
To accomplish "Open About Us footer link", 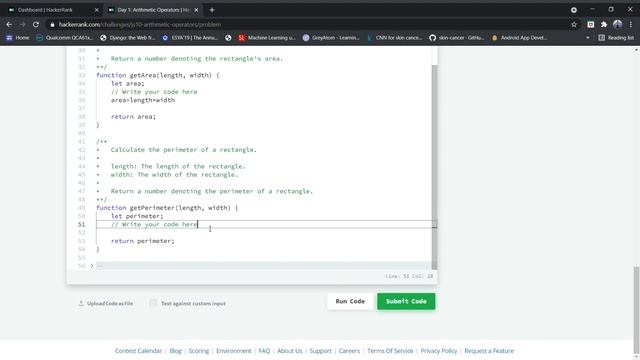I will (x=290, y=351).
